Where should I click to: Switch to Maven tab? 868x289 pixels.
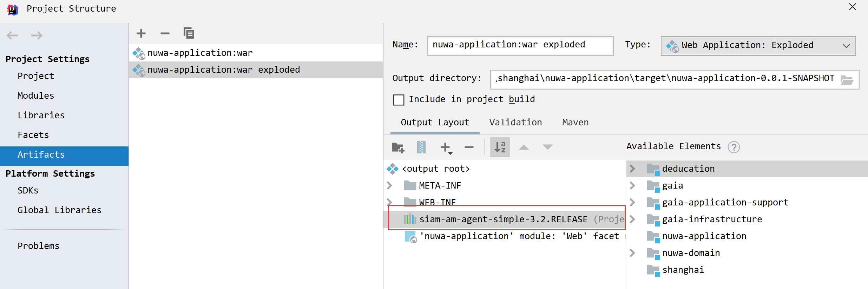[x=575, y=122]
